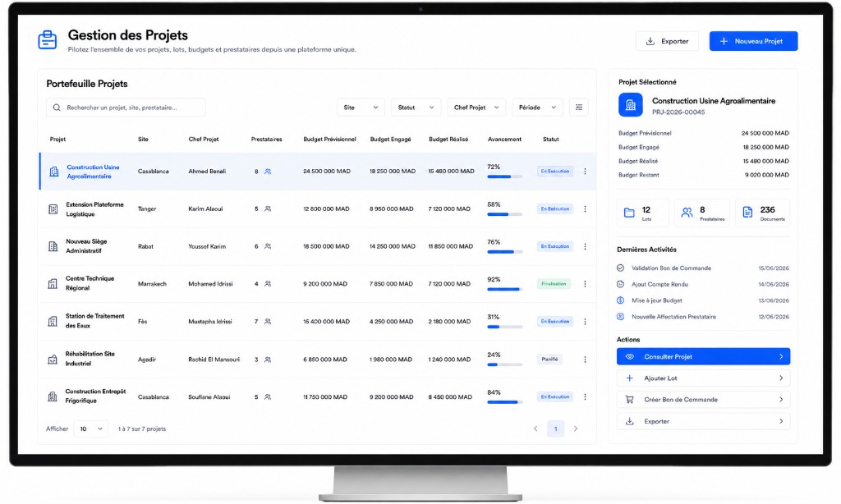Click the building icon for Centre Technique Régional

coord(53,284)
